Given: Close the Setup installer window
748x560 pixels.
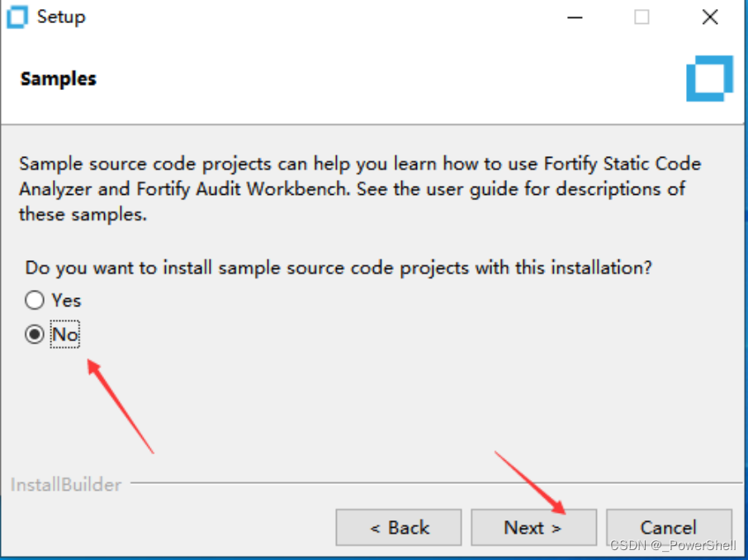Looking at the screenshot, I should (x=709, y=17).
